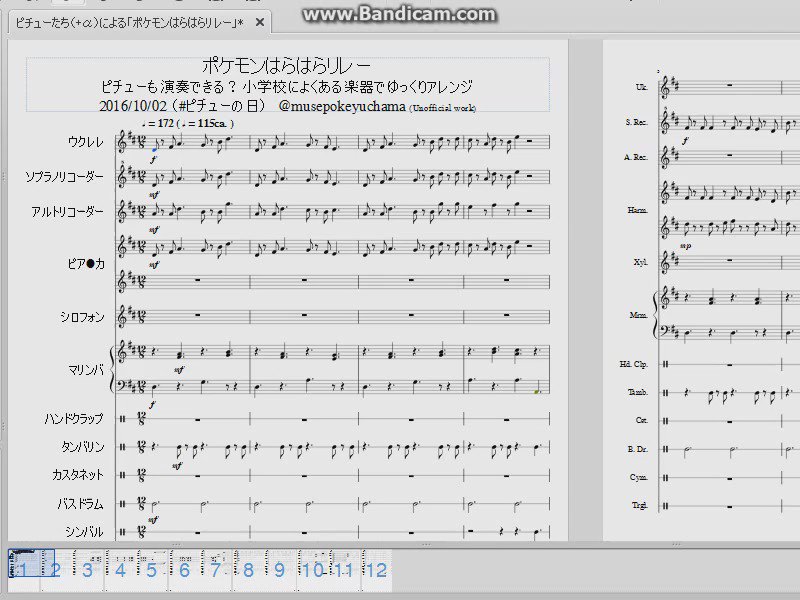Click the Hd. Clp. label on page two
Viewport: 800px width, 600px height.
click(634, 364)
